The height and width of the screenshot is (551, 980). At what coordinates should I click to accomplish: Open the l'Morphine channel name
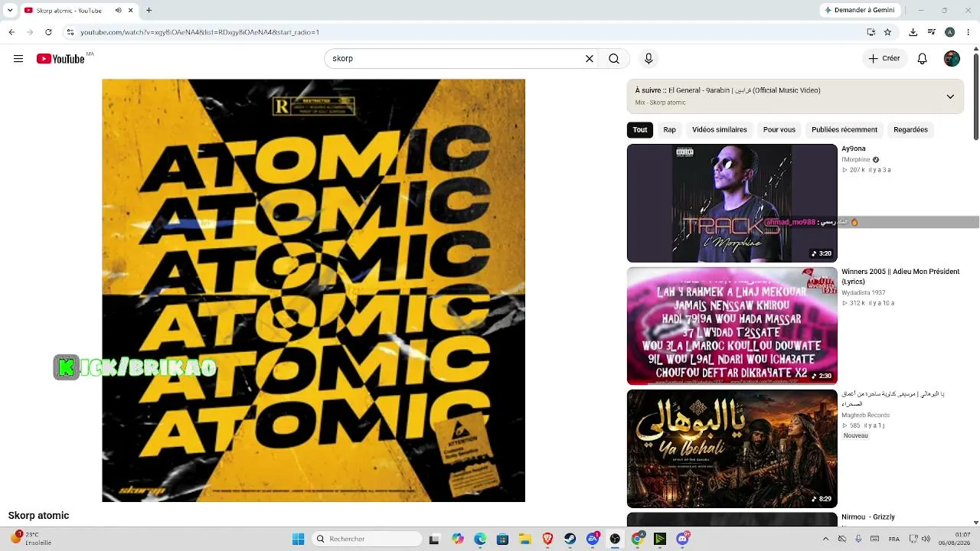(x=856, y=160)
